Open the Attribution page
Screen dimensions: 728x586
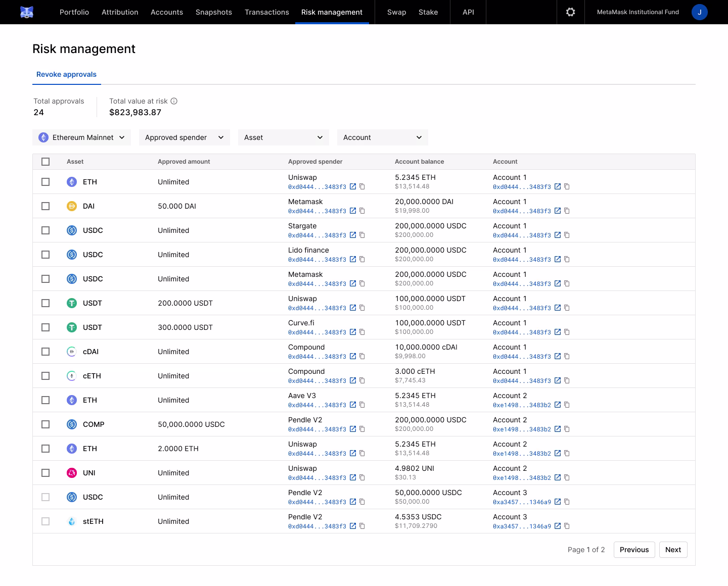coord(120,12)
